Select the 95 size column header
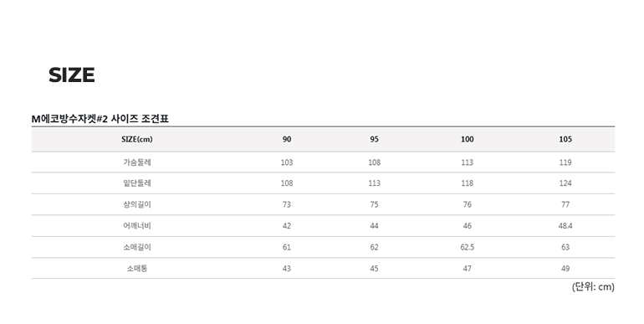 [x=374, y=139]
